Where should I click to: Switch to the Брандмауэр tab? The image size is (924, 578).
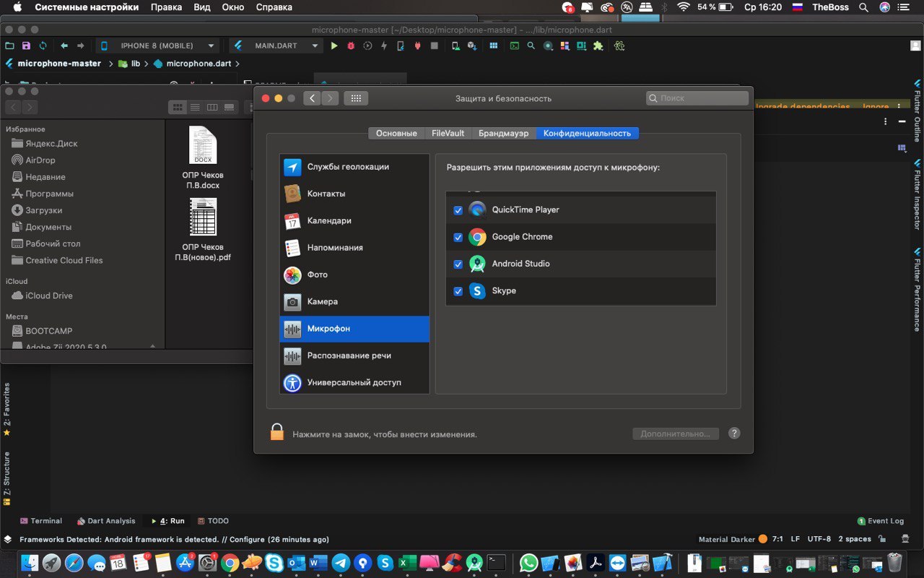pos(503,134)
